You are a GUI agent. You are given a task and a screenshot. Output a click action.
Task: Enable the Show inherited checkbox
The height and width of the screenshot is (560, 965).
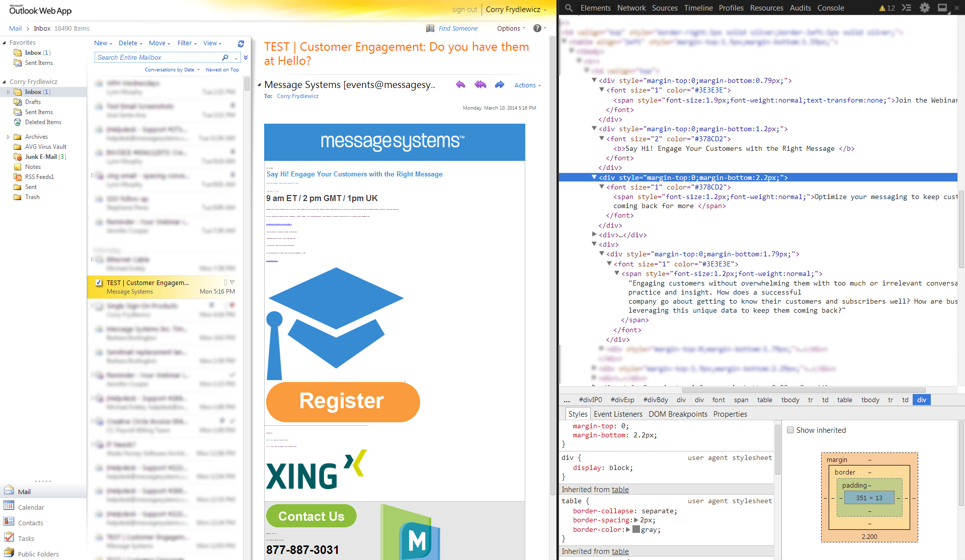coord(790,430)
